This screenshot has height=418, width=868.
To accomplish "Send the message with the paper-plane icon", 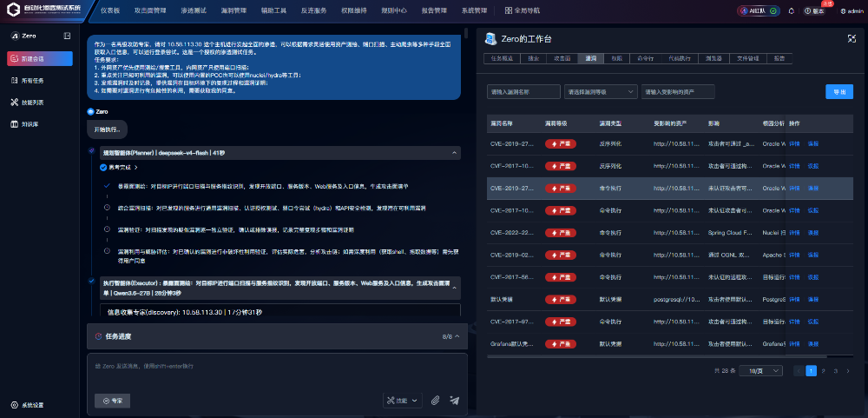I will pos(455,400).
